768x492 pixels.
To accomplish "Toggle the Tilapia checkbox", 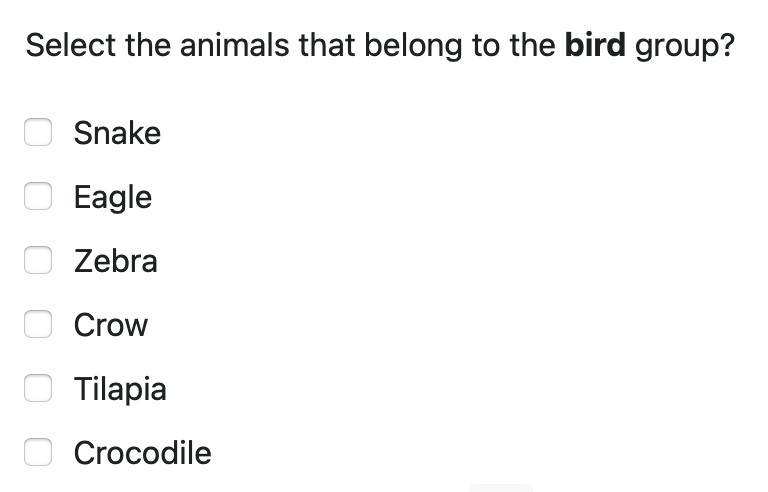I will pos(38,388).
